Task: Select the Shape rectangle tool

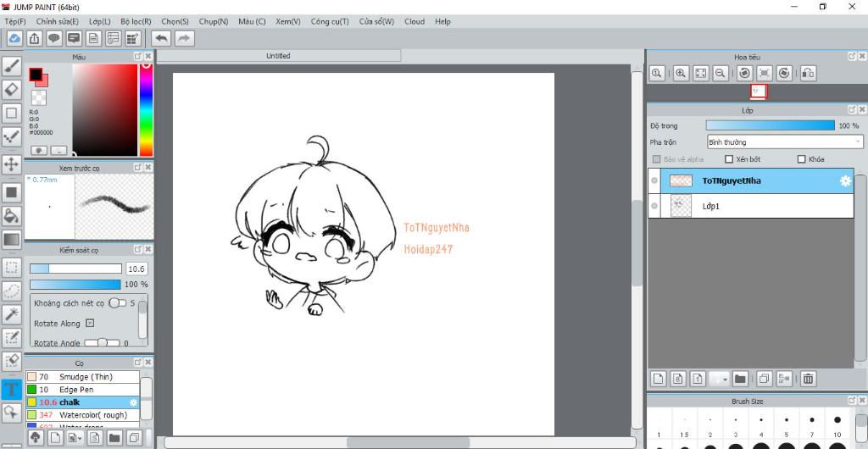Action: pyautogui.click(x=12, y=113)
